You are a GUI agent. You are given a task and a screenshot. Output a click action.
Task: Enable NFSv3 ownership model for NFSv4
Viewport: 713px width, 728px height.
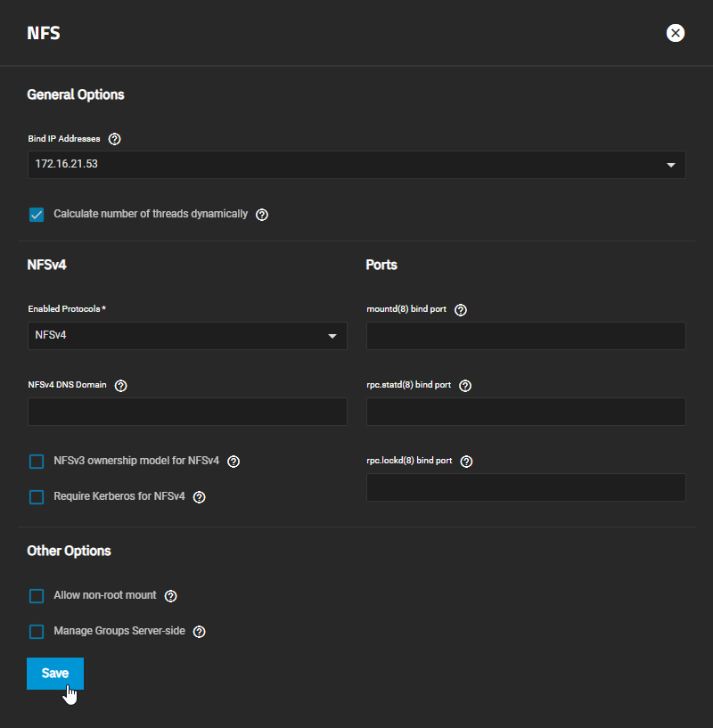pos(37,461)
